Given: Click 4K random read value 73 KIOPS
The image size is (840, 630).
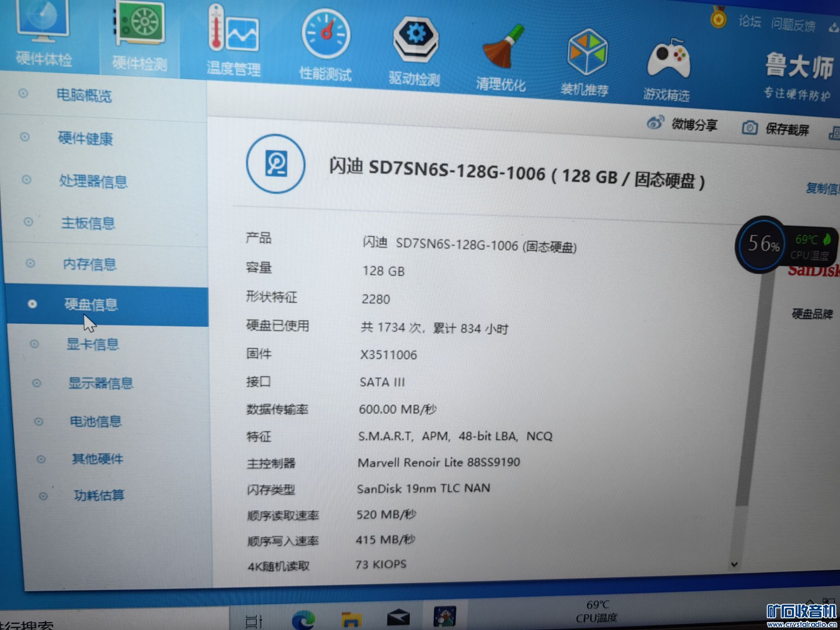Looking at the screenshot, I should pos(381,564).
